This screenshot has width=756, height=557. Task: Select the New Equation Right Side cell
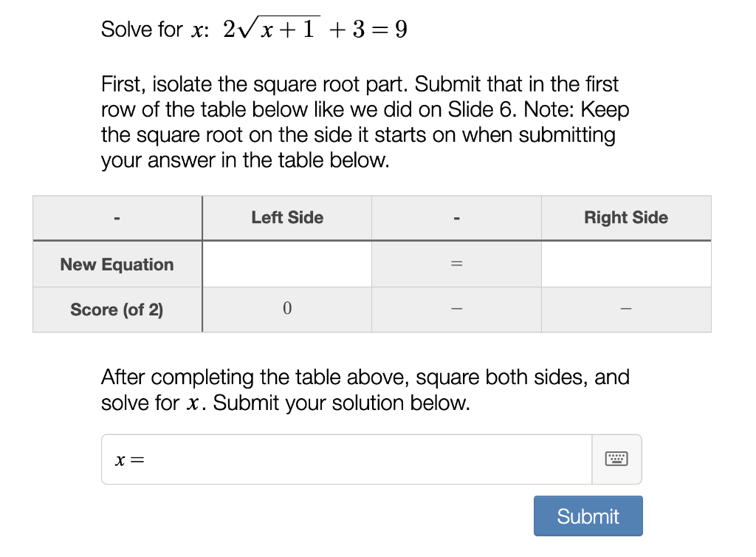626,264
